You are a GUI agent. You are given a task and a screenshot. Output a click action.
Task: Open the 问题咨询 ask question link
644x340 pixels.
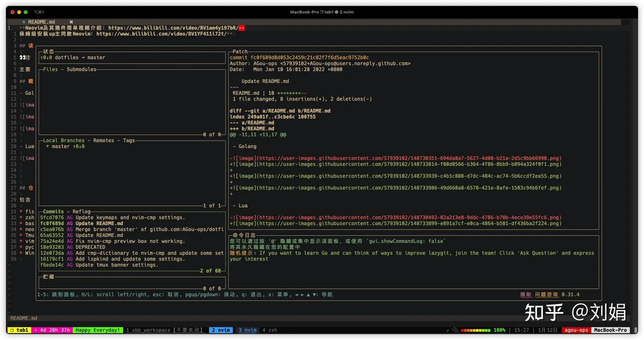(x=546, y=294)
